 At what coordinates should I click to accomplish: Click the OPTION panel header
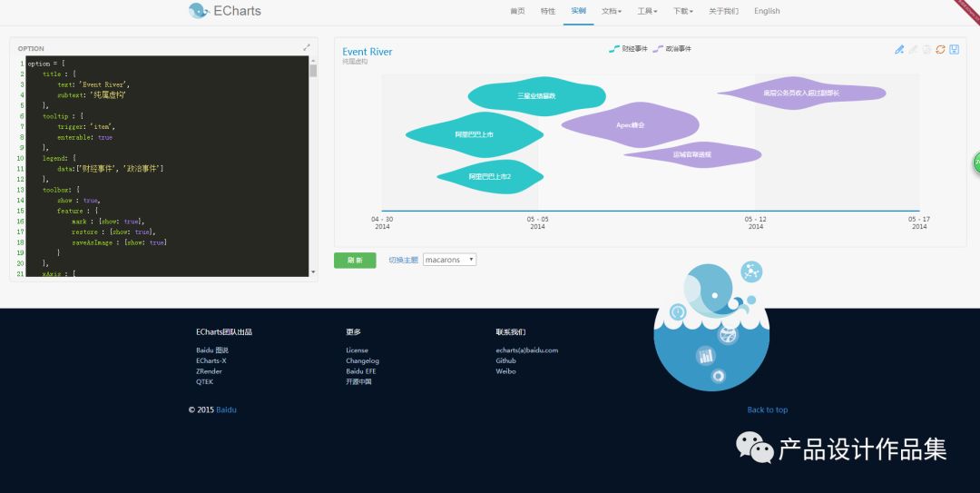pos(31,48)
